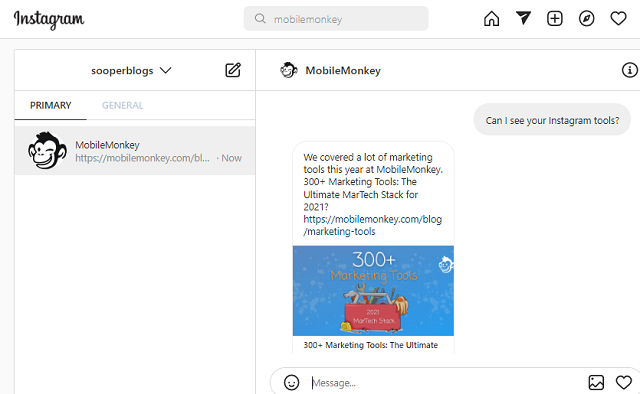Create new post plus icon
This screenshot has height=394, width=640.
[555, 18]
